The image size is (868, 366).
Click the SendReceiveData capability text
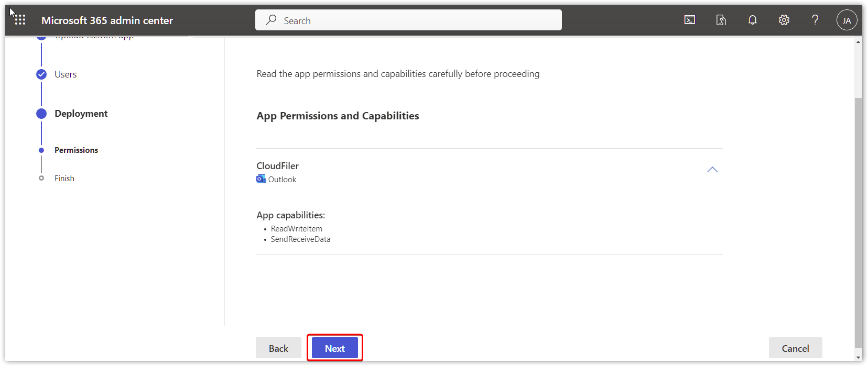(300, 239)
